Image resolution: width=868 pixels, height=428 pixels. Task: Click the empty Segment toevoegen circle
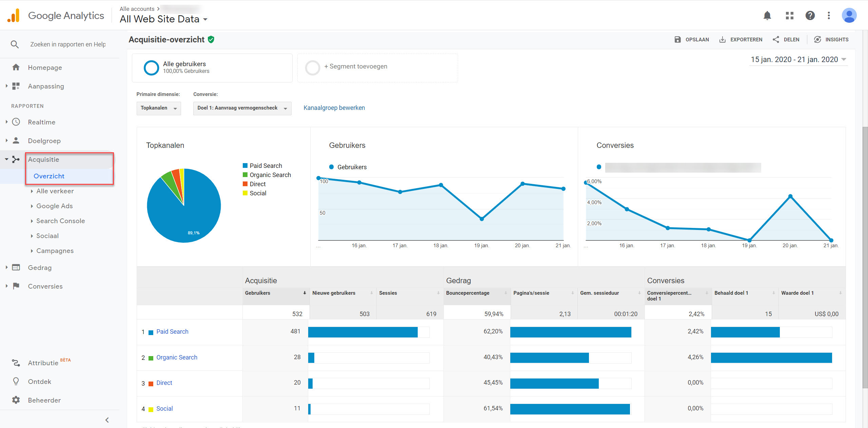(x=313, y=67)
